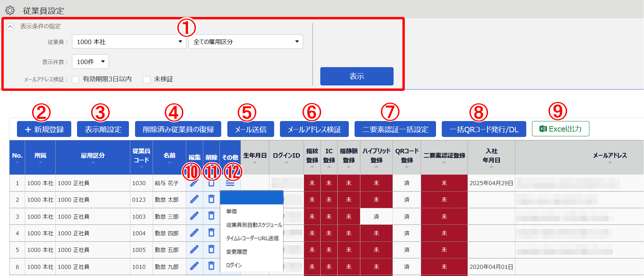Delete employee 勤怠 三郎 with the trash icon
The height and width of the screenshot is (276, 644).
tap(211, 216)
